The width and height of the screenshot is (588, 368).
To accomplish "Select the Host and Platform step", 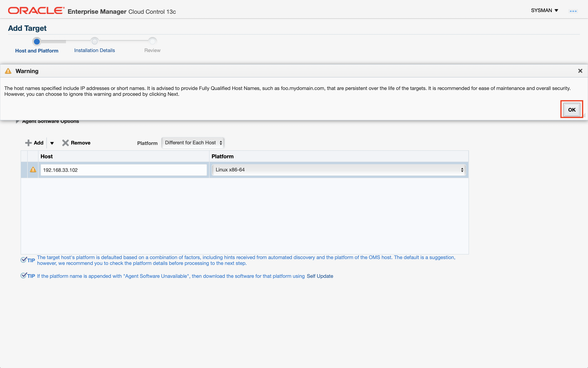I will pos(37,51).
